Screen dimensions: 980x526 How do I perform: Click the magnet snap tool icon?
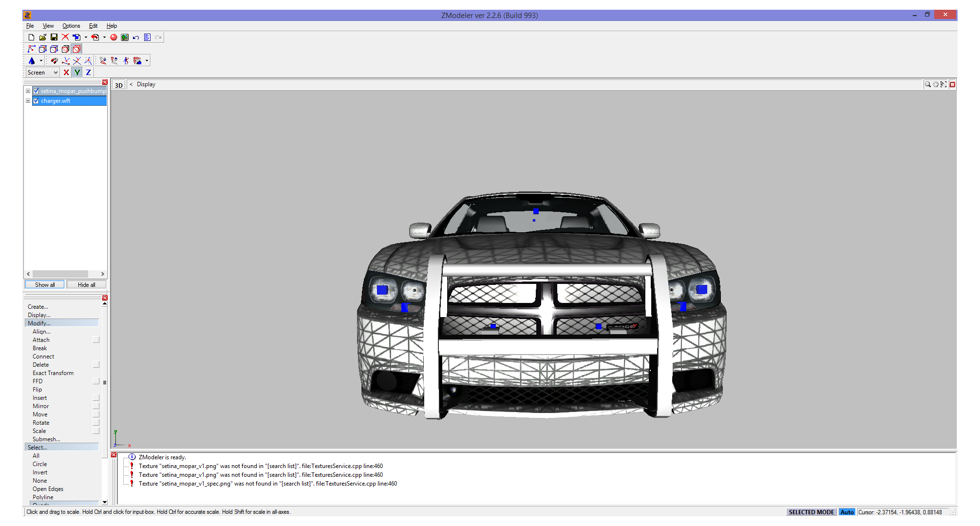(x=54, y=61)
